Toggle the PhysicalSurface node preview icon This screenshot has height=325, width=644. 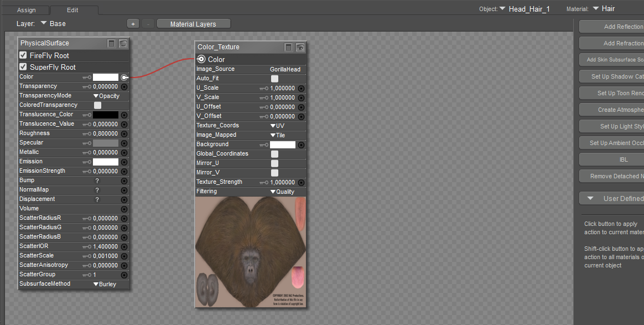coord(123,43)
